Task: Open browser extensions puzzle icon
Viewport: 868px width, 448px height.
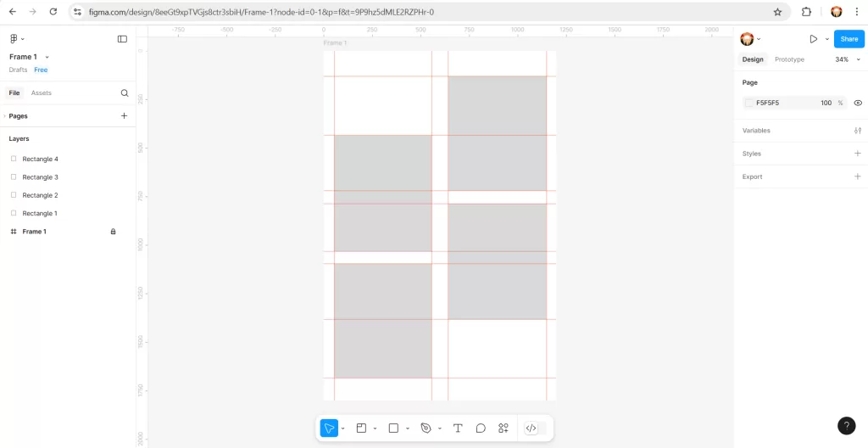Action: click(x=807, y=12)
